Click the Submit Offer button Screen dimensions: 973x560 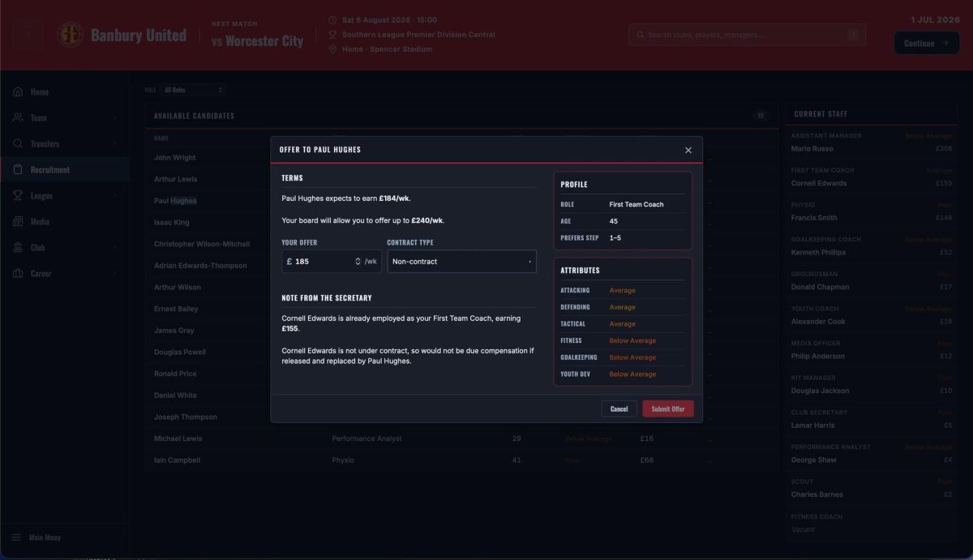(668, 408)
